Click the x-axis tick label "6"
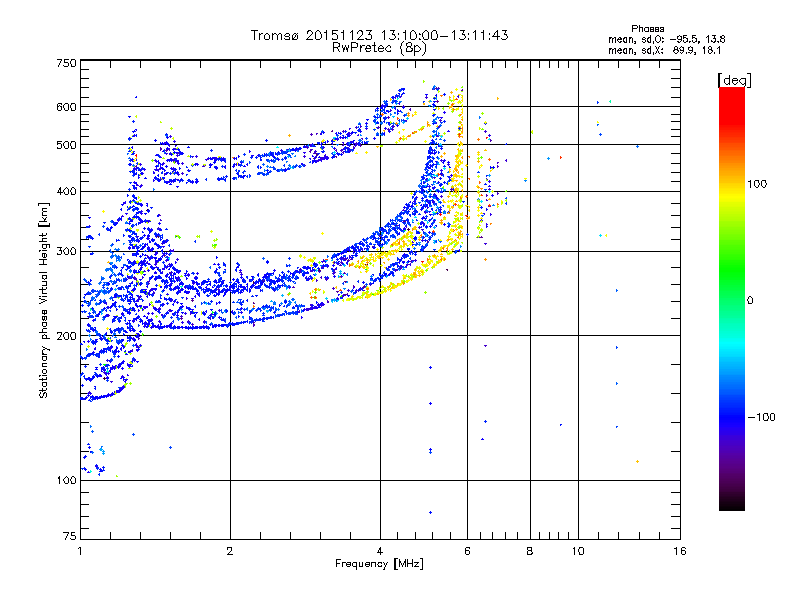The image size is (800, 600). pyautogui.click(x=467, y=551)
